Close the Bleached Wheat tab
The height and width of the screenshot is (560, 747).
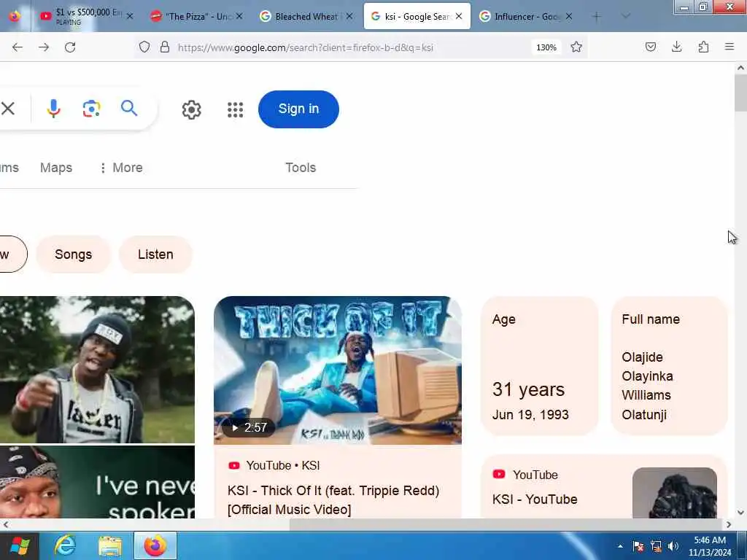coord(349,16)
